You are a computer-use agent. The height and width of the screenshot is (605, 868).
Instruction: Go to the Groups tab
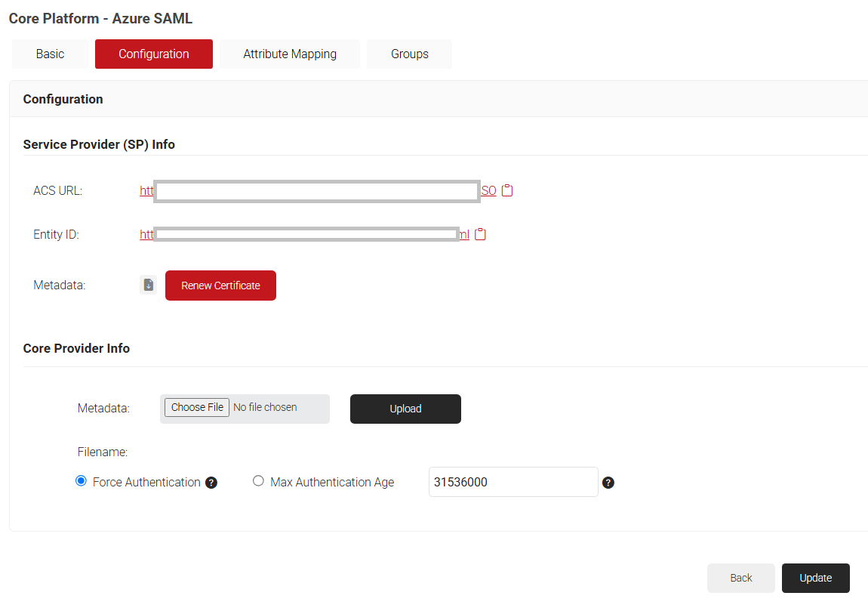click(409, 54)
